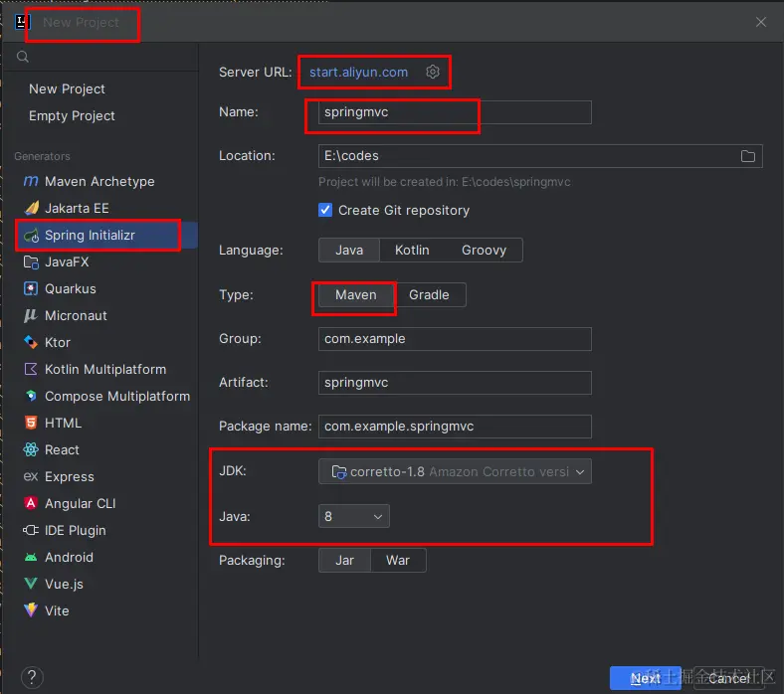Click the Jakarta EE generator icon
The width and height of the screenshot is (784, 694).
[31, 208]
